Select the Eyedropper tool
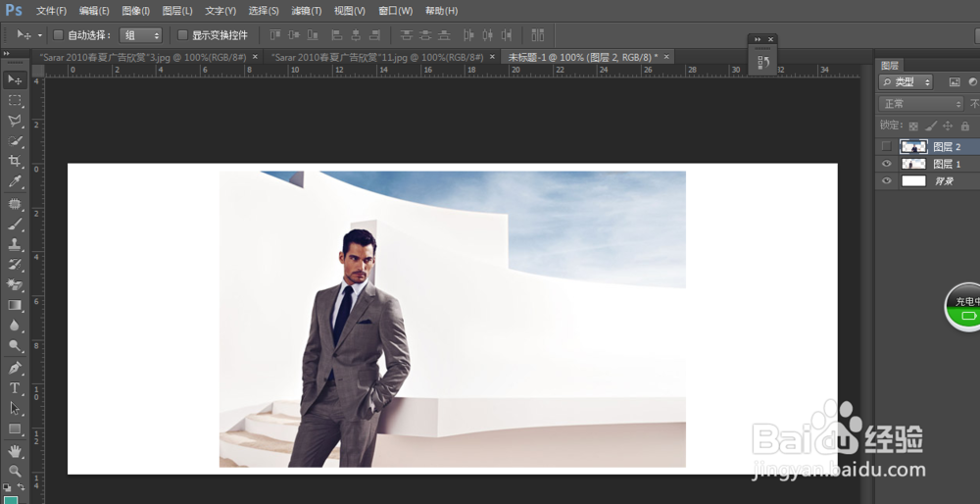 [15, 181]
